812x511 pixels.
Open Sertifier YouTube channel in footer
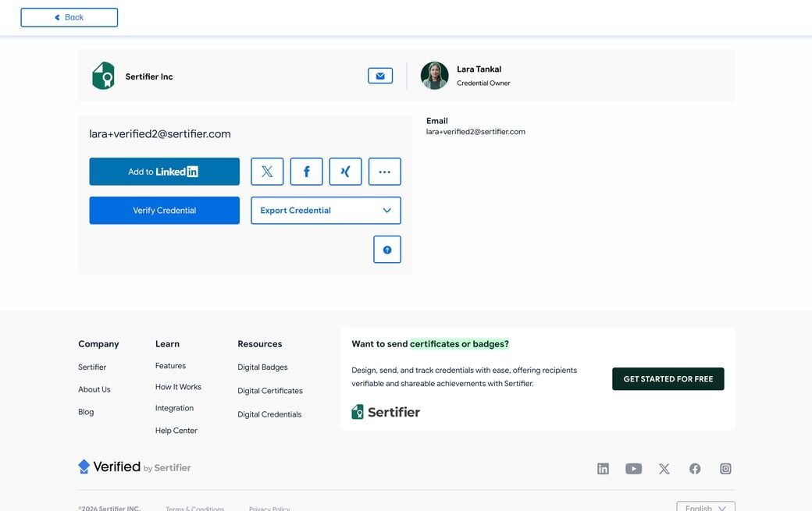tap(633, 469)
